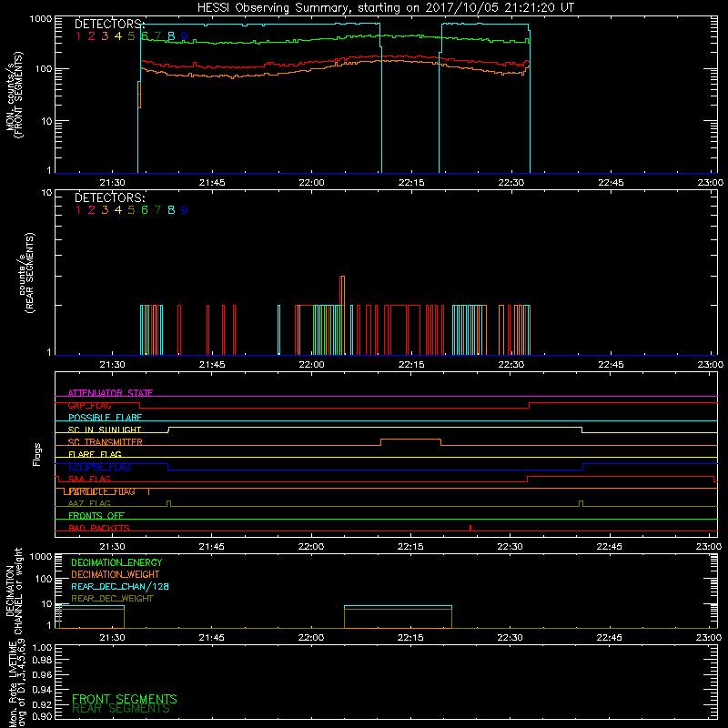Select green detector 6 in rear segments legend

point(145,210)
